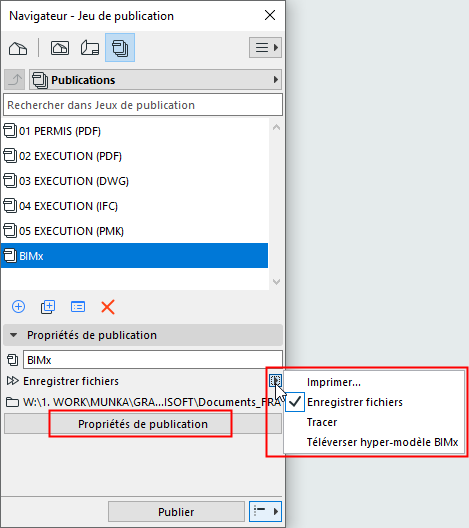
Task: Add new publication set with plus icon
Action: (19, 307)
